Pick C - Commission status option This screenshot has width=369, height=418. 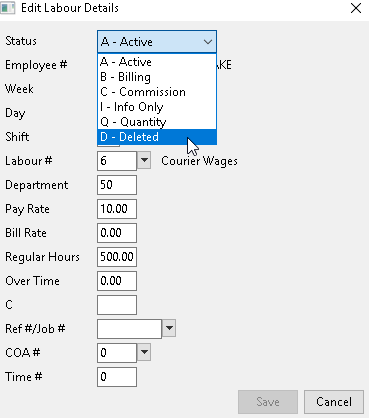point(157,92)
